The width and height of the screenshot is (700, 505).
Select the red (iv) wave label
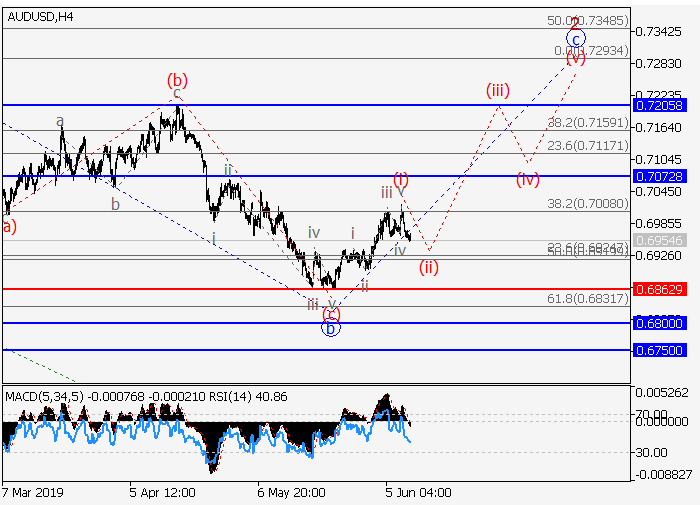[x=528, y=180]
